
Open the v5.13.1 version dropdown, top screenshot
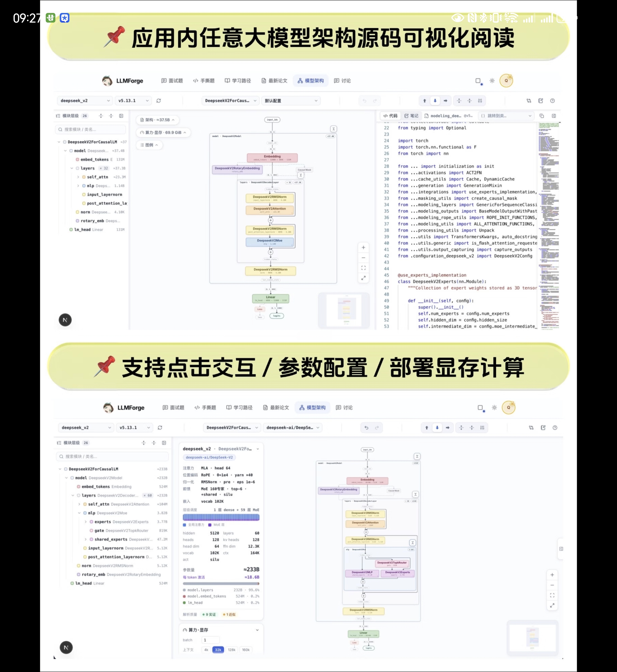coord(133,101)
